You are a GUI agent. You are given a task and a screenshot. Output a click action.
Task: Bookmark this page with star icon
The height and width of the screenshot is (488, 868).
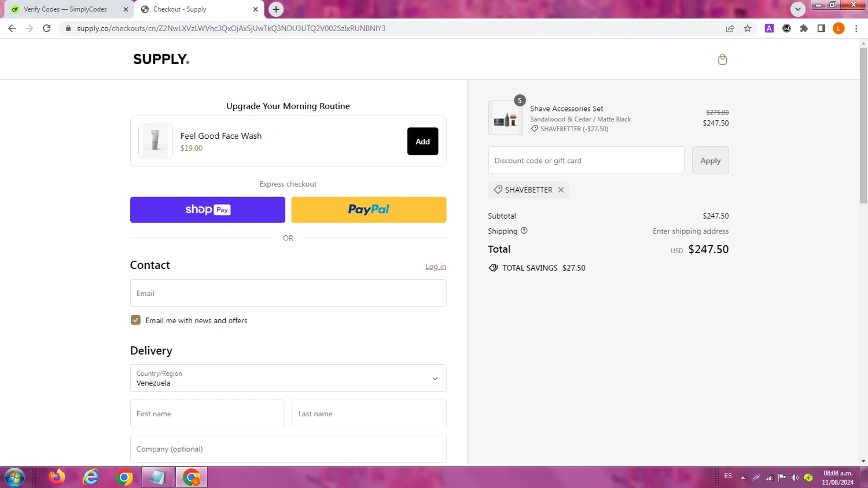coord(748,28)
